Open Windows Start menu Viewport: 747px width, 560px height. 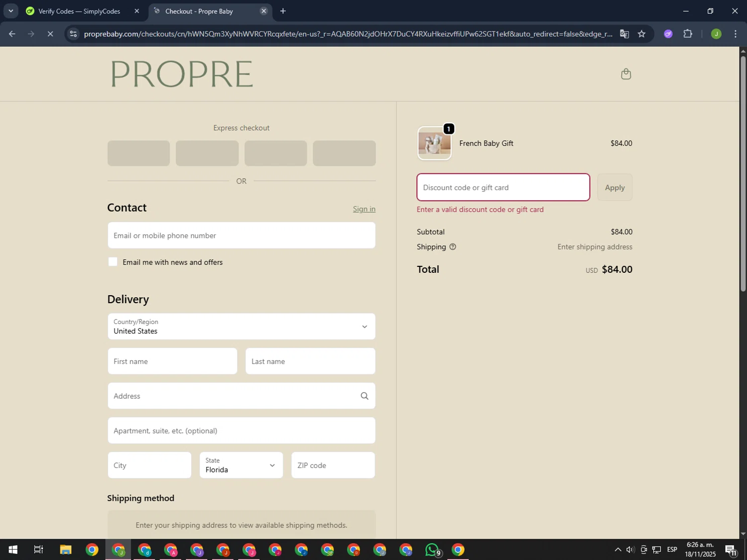tap(13, 550)
